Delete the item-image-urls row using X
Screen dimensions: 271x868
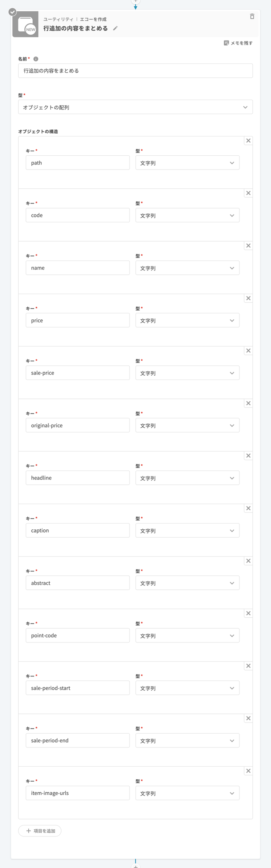(x=248, y=771)
